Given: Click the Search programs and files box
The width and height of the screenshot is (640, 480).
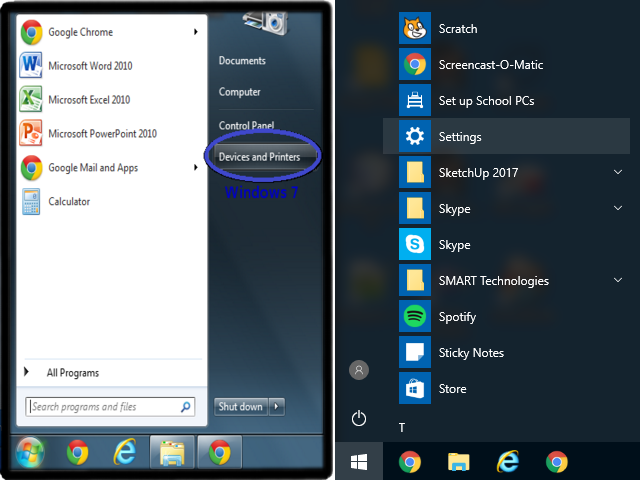Looking at the screenshot, I should pyautogui.click(x=103, y=407).
